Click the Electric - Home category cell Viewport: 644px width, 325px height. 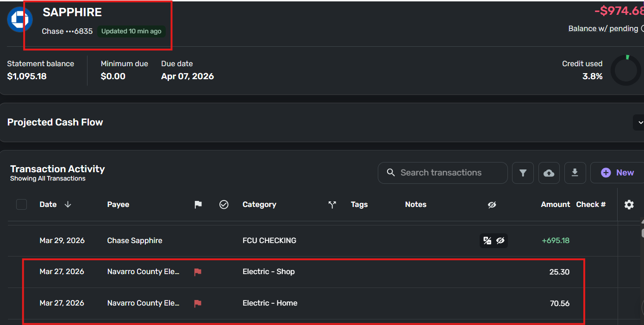(x=270, y=303)
